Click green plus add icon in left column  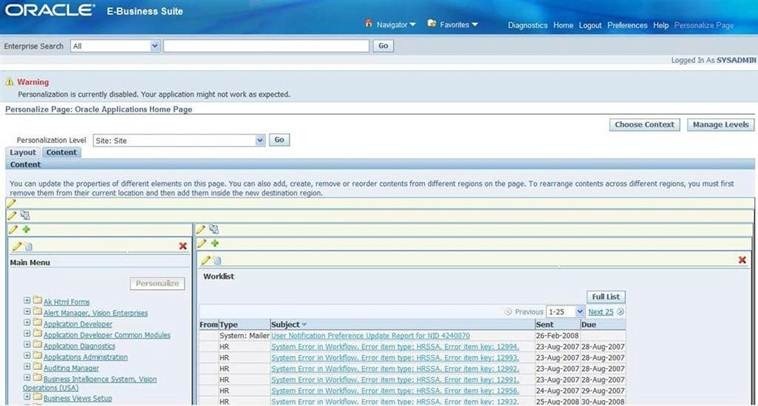26,230
